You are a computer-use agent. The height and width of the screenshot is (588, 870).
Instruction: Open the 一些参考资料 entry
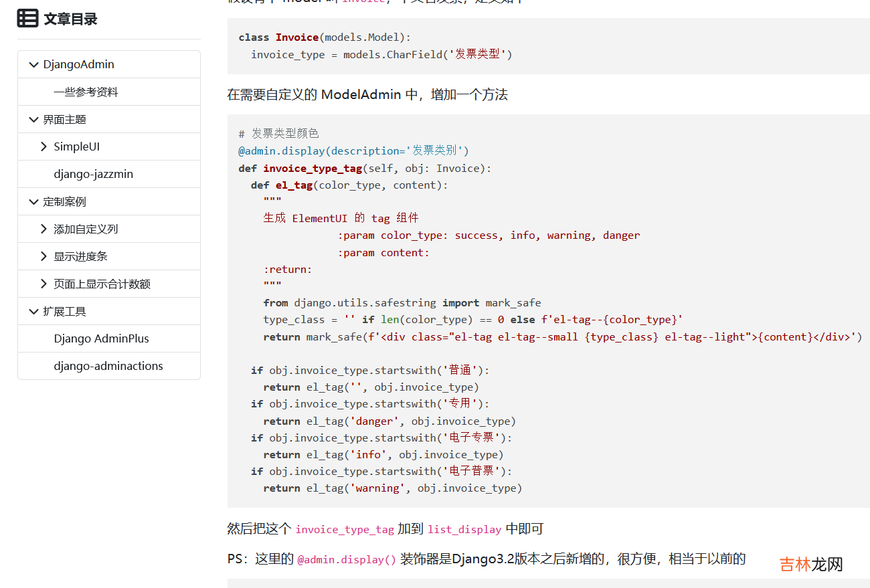coord(86,92)
